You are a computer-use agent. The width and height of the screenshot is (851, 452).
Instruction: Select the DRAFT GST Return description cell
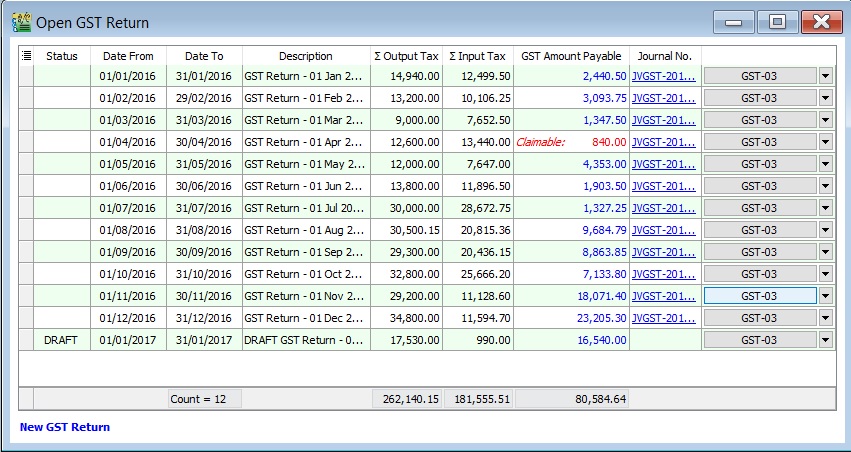click(x=305, y=340)
